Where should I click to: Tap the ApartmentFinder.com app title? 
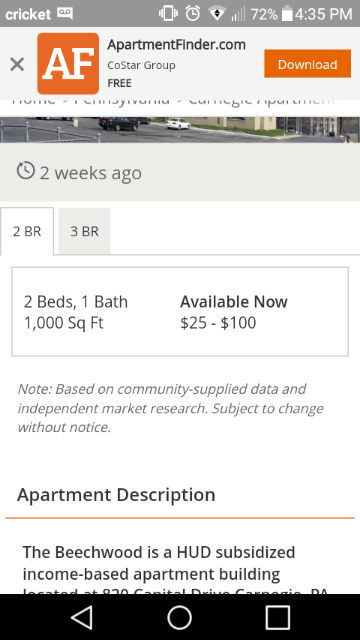point(176,44)
